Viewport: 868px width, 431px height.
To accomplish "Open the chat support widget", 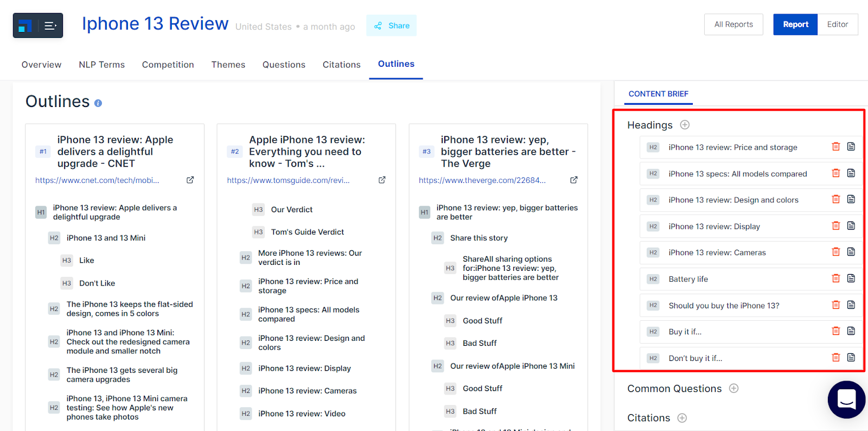I will (846, 400).
